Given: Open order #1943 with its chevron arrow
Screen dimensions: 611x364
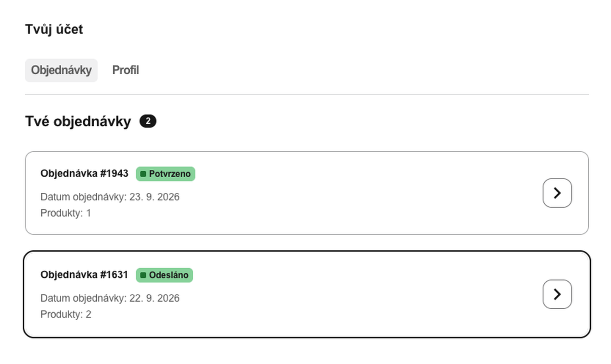Looking at the screenshot, I should tap(557, 193).
